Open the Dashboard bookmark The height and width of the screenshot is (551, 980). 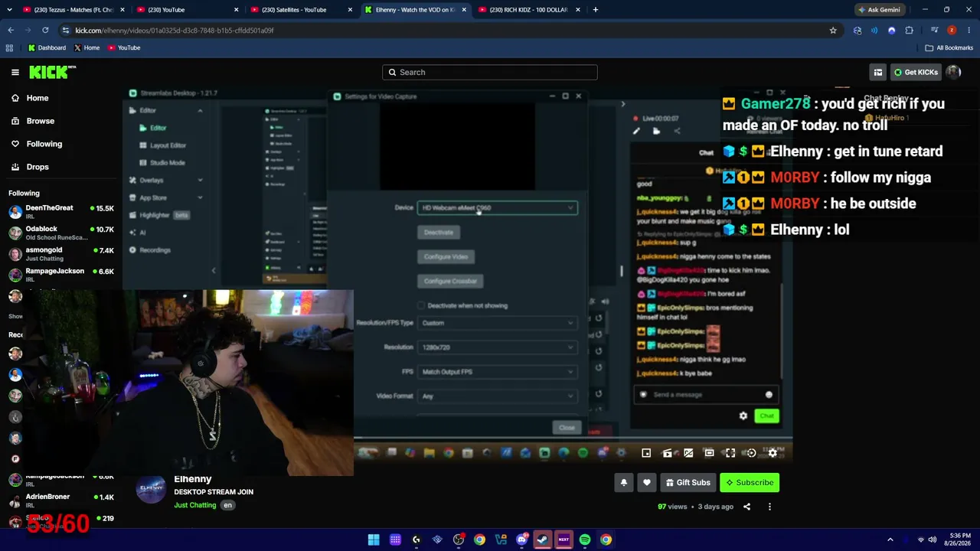pyautogui.click(x=47, y=47)
